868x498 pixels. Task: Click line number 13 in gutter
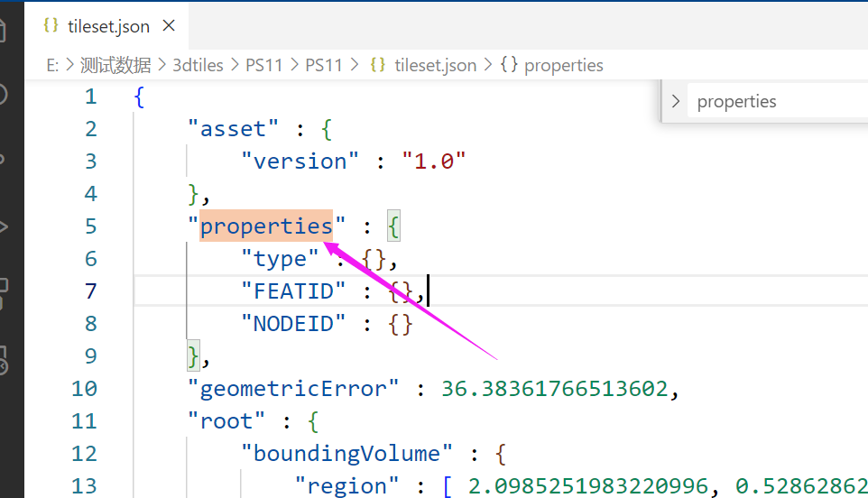(x=84, y=486)
